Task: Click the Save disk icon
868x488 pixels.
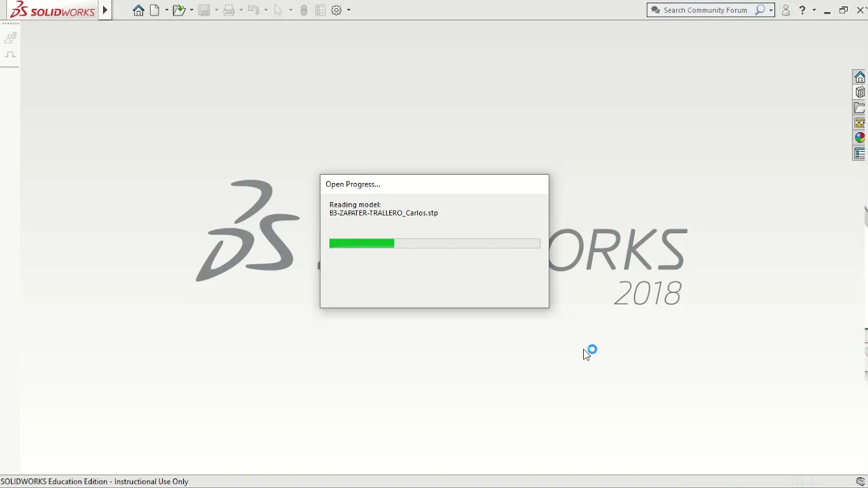Action: pyautogui.click(x=204, y=10)
